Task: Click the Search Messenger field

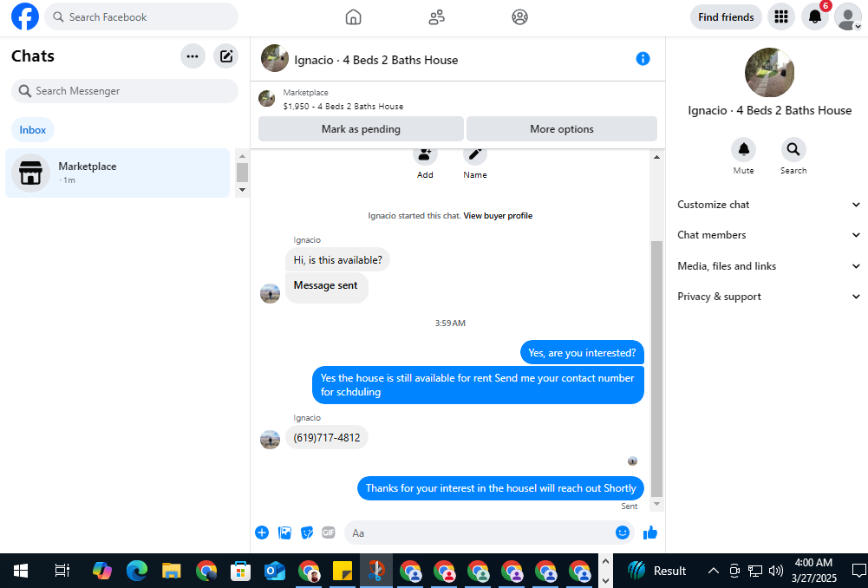Action: (125, 91)
